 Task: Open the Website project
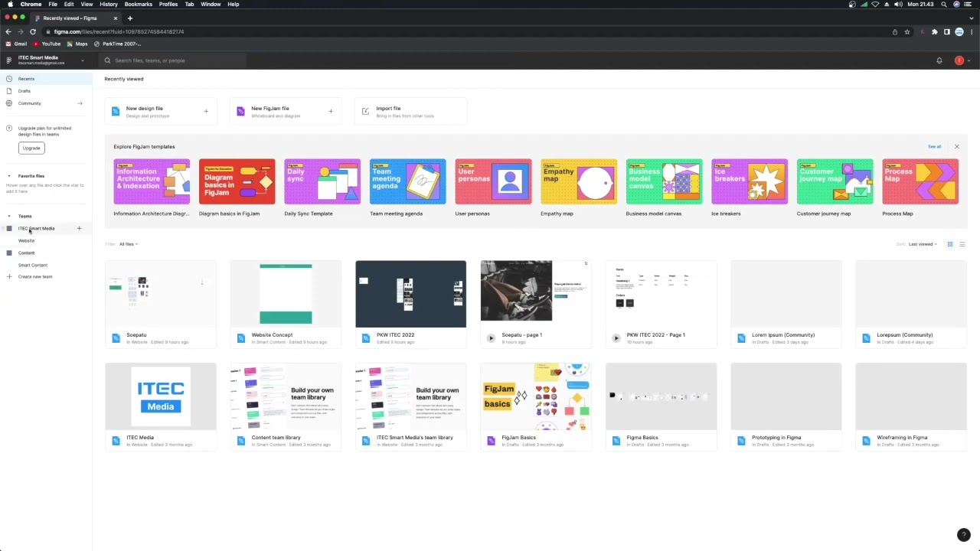coord(26,241)
